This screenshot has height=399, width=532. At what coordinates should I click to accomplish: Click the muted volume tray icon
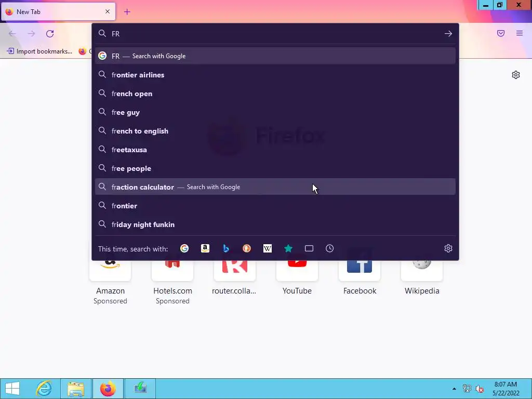click(x=480, y=389)
